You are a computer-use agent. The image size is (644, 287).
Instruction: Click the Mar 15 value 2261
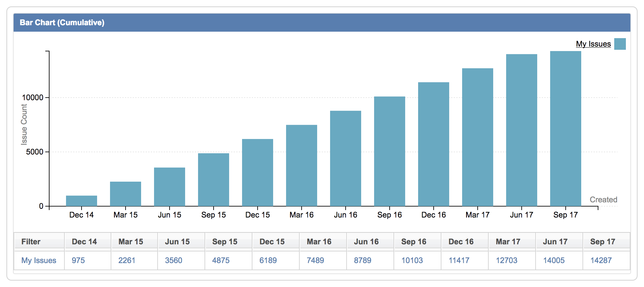127,260
